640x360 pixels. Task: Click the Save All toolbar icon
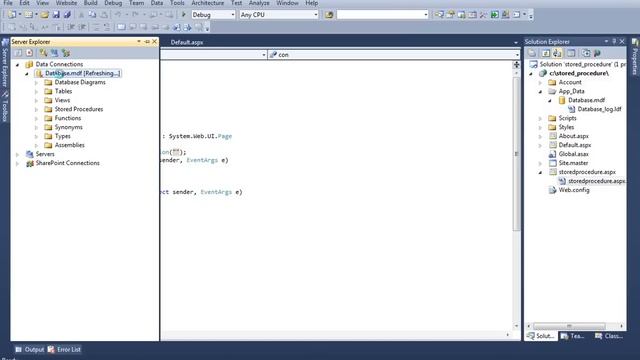67,15
